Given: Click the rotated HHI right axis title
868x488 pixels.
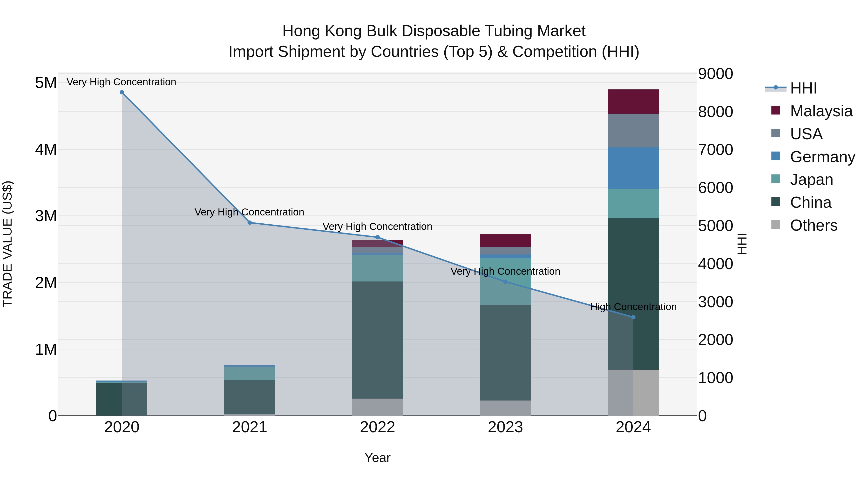Looking at the screenshot, I should coord(742,244).
